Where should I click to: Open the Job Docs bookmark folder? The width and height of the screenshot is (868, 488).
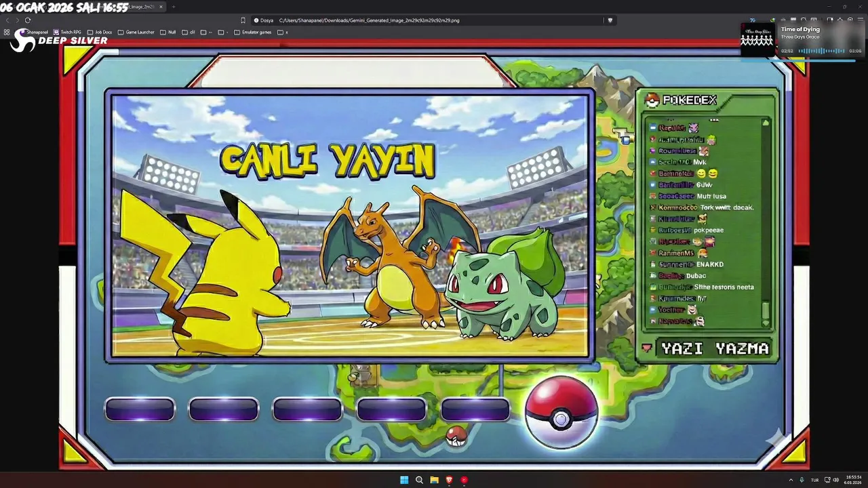(99, 32)
